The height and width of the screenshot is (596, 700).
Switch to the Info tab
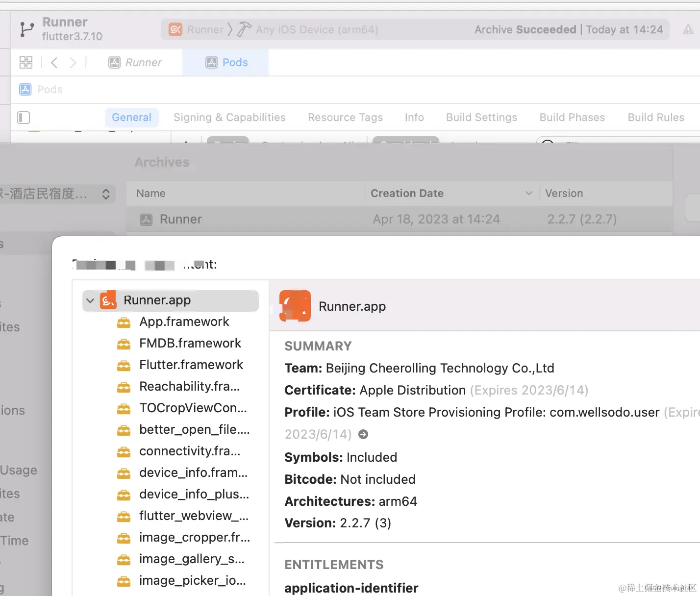(414, 118)
